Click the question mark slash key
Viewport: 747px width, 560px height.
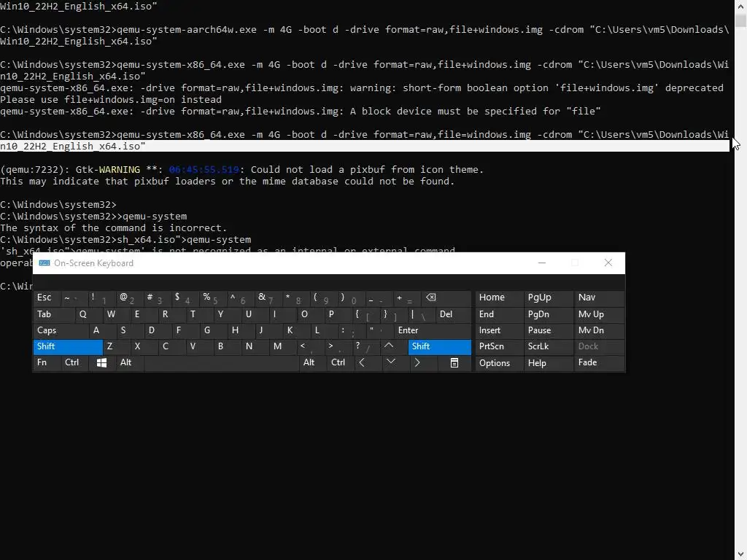pyautogui.click(x=366, y=346)
